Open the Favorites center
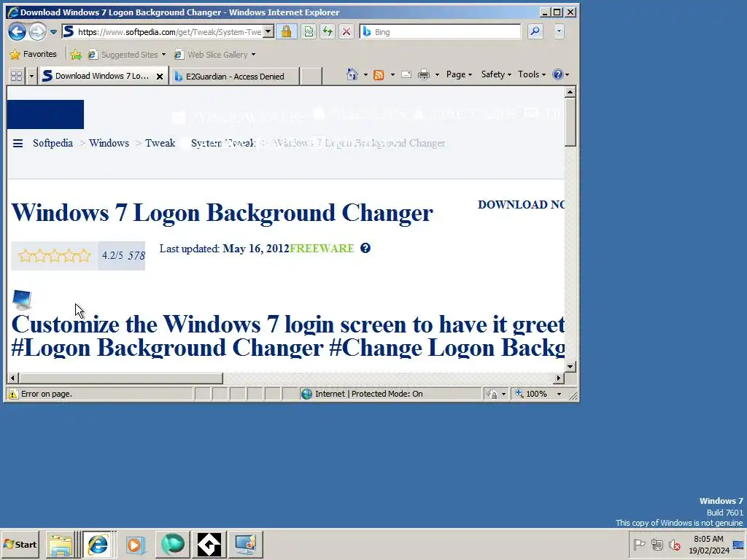The width and height of the screenshot is (747, 560). (34, 54)
